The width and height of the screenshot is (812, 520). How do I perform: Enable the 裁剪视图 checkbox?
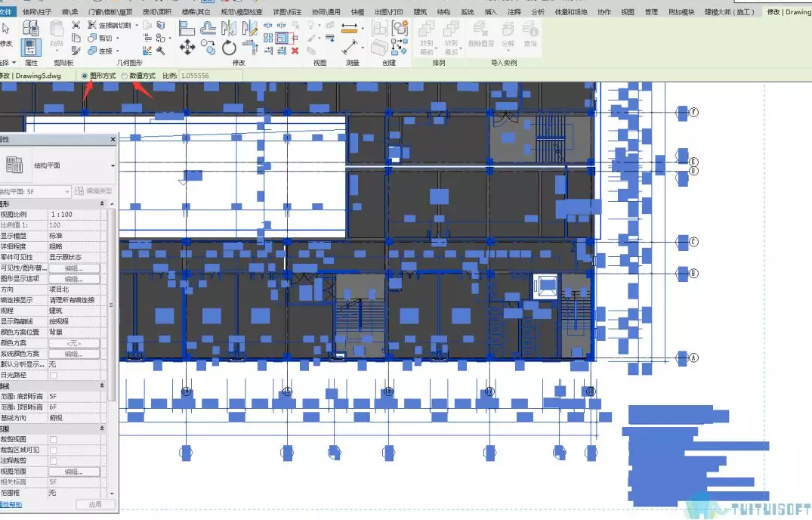tap(54, 440)
